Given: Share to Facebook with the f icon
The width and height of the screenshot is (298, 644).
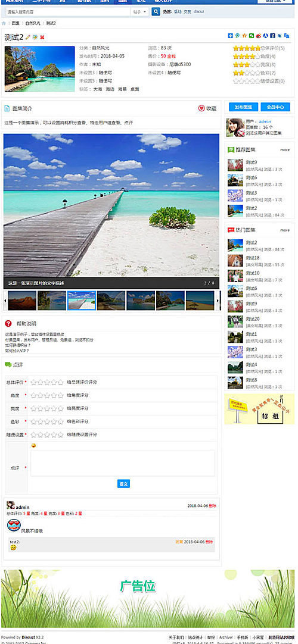Looking at the screenshot, I should [273, 36].
